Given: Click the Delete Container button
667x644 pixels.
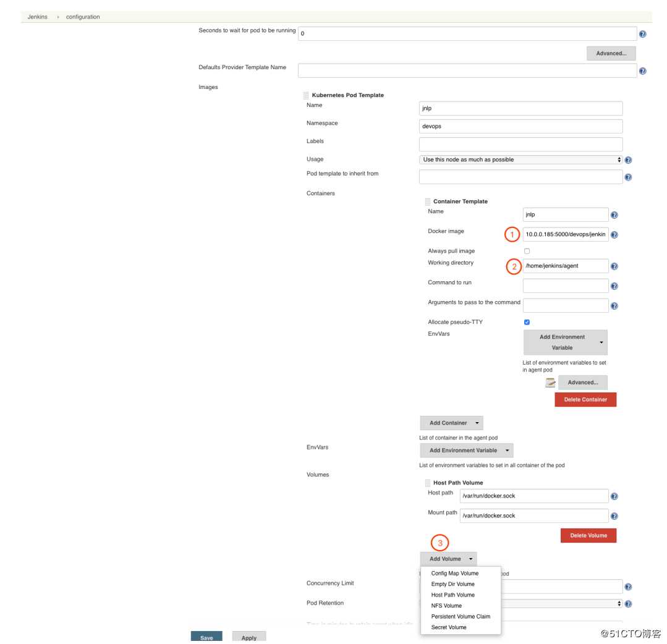Looking at the screenshot, I should pyautogui.click(x=585, y=399).
